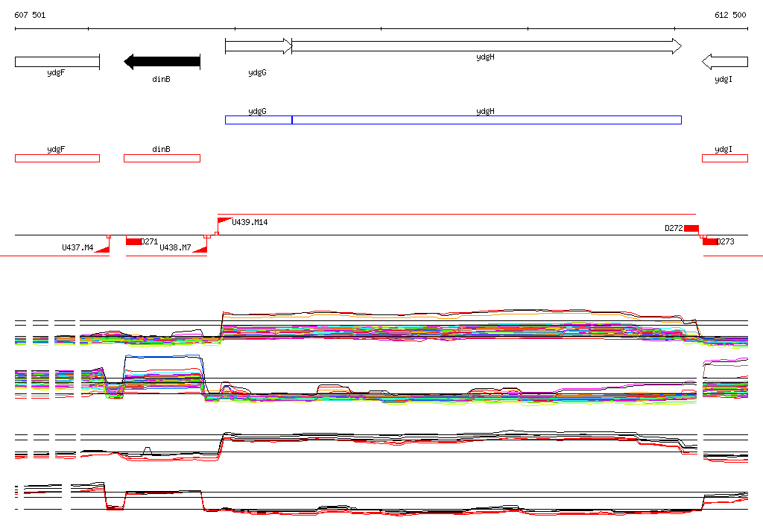
Task: Click the D272 label text
Action: [674, 228]
